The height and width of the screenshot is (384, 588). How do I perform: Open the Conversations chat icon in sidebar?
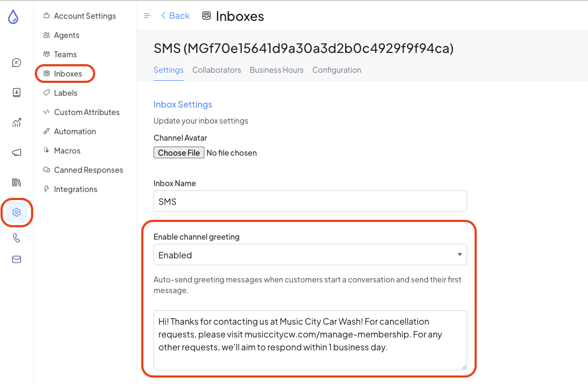coord(17,63)
